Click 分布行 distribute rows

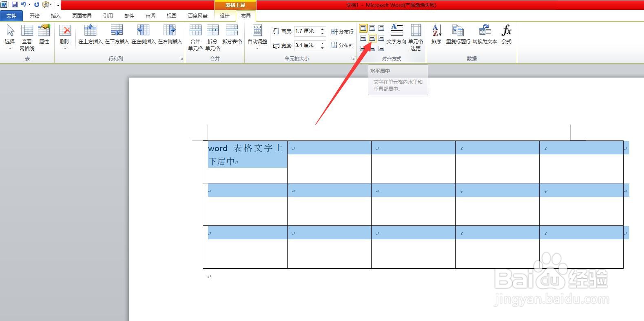click(342, 31)
